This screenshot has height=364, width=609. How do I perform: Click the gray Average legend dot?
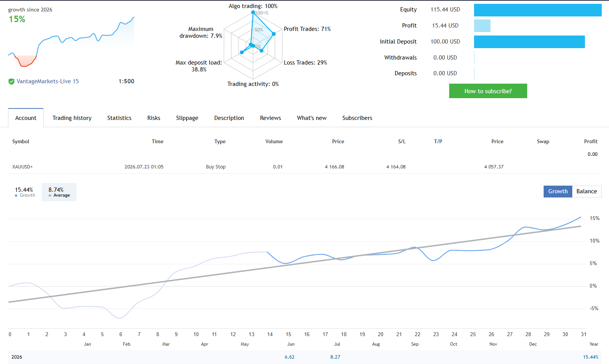tap(50, 196)
